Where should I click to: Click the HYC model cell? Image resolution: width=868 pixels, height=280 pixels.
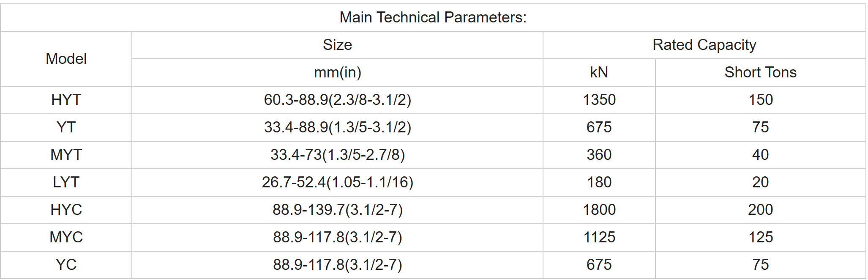click(66, 210)
